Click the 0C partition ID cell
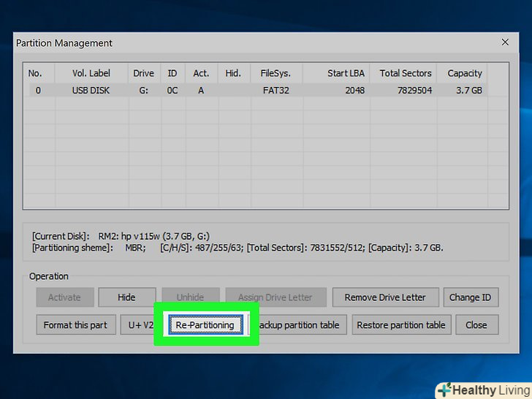Viewport: 532px width, 399px height. [172, 91]
